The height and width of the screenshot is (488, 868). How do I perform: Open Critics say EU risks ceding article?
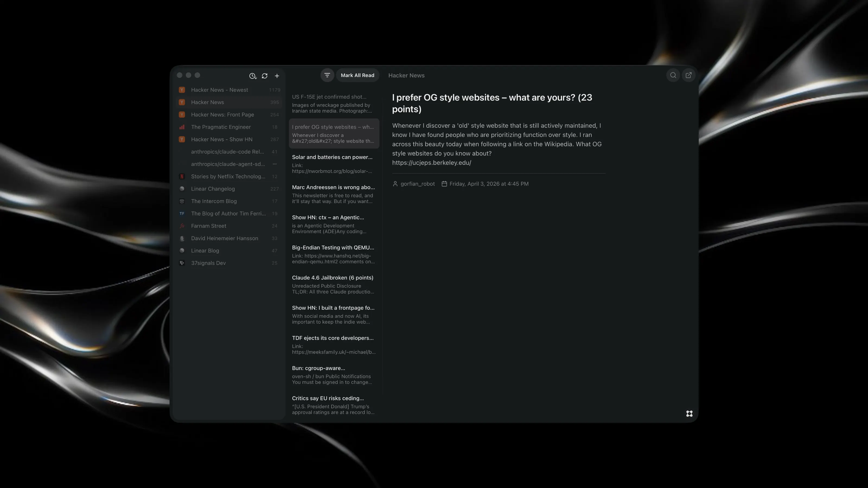334,405
